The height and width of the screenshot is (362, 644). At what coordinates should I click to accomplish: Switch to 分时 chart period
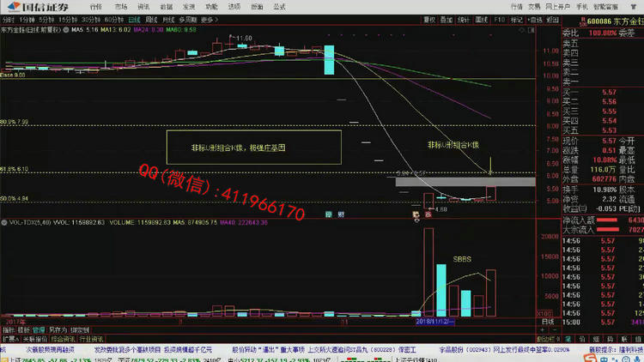(9, 20)
